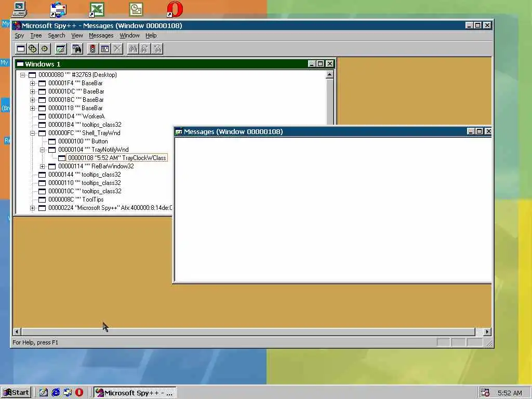532x399 pixels.
Task: Select the 000001D4 WorkerA tree row
Action: (x=76, y=116)
